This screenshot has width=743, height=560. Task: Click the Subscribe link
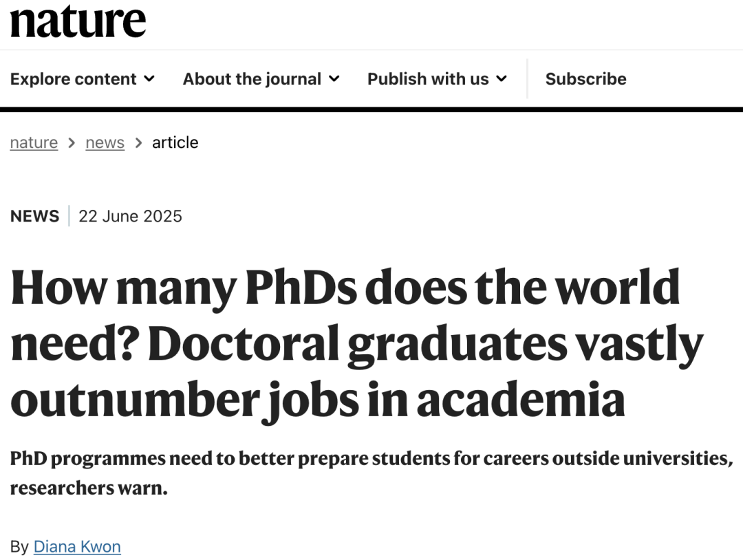(x=585, y=79)
